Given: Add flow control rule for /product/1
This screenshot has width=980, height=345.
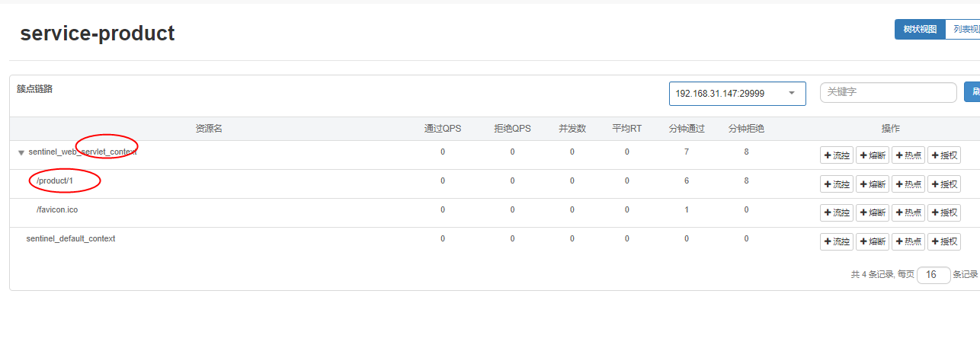Looking at the screenshot, I should coord(837,184).
